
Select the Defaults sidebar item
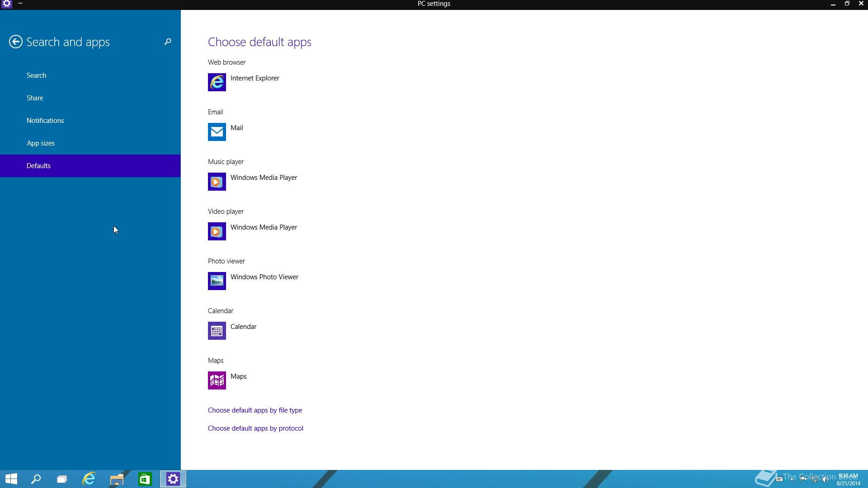[x=90, y=166]
